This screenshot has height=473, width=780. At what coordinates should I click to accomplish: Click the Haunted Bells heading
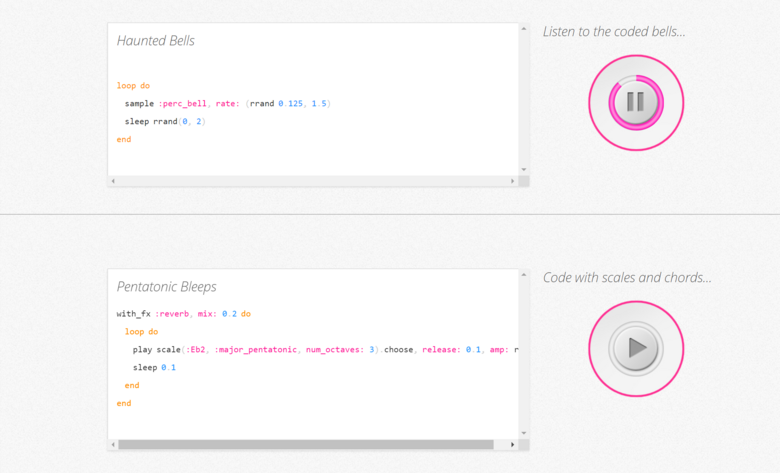point(156,41)
